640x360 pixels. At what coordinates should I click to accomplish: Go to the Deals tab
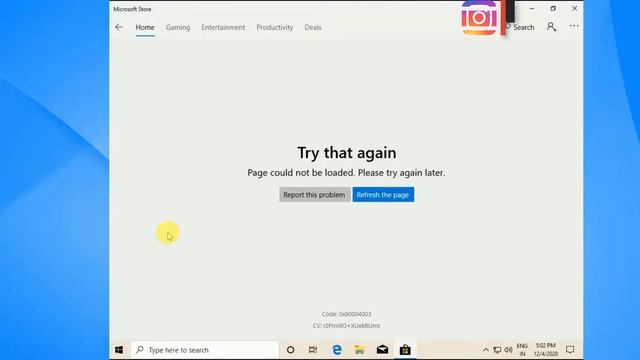tap(313, 27)
